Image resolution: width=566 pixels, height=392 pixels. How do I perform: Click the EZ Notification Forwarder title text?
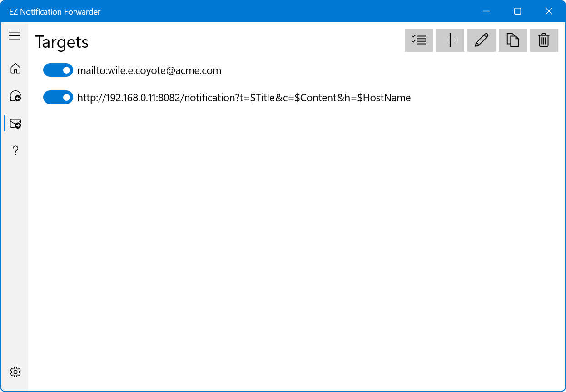tap(55, 12)
